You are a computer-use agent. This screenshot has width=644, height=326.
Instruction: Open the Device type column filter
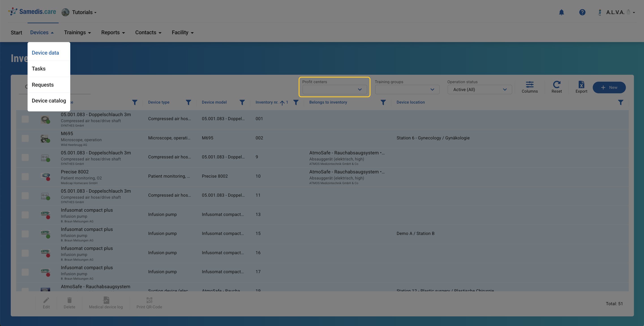[x=188, y=102]
